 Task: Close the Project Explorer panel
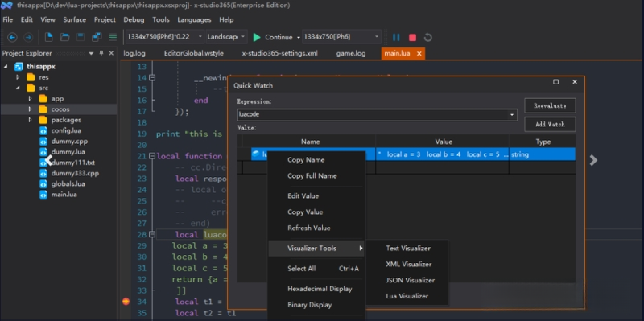[x=111, y=53]
